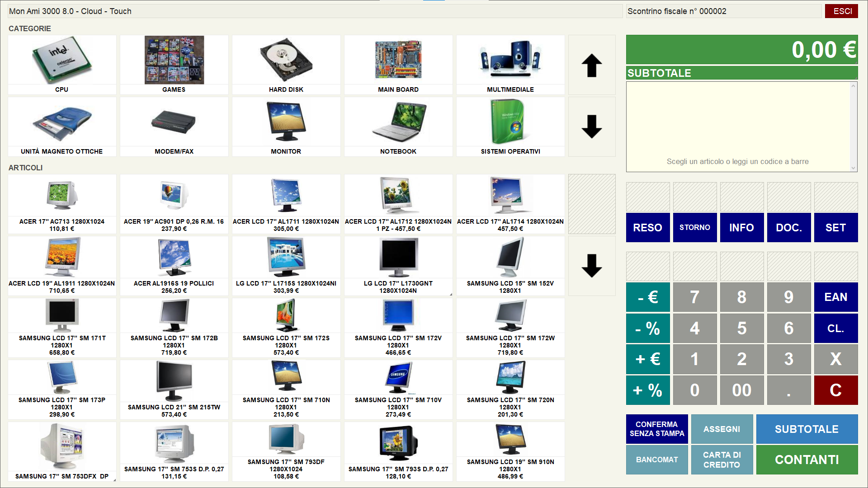Select SAMSUNG LCD 17" SM 710V article

(398, 389)
